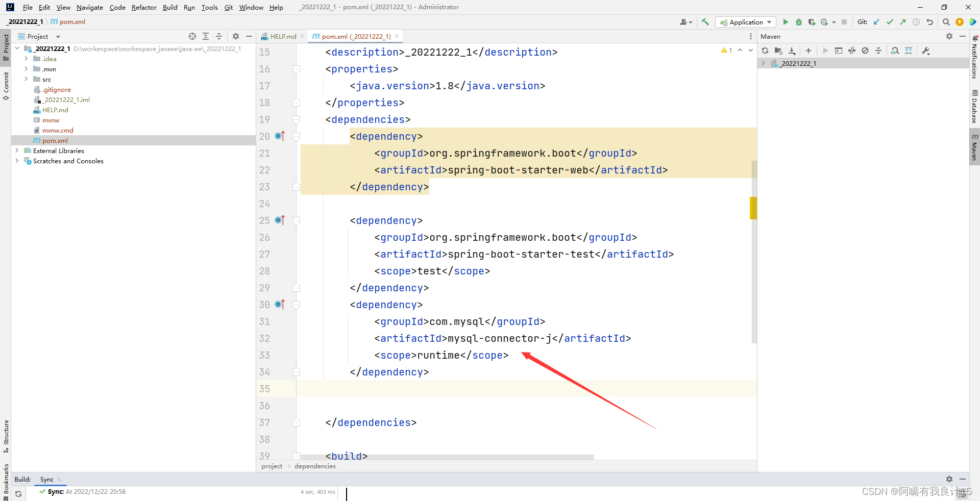Expand External Libraries node
This screenshot has height=501, width=980.
(x=17, y=151)
